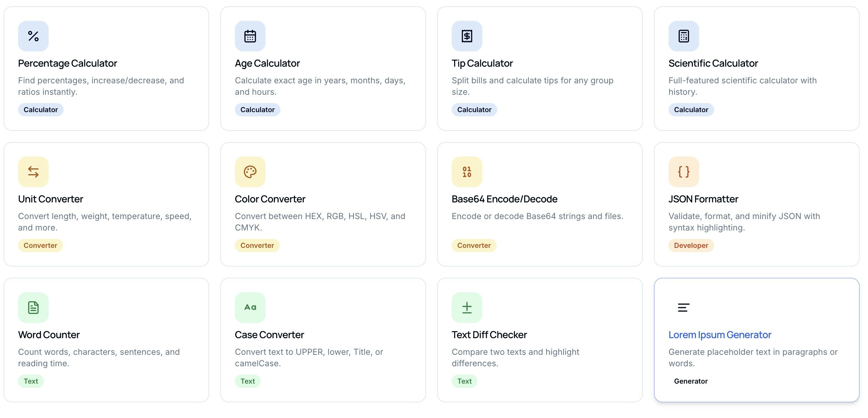
Task: Click the Base64 binary icon
Action: (467, 171)
